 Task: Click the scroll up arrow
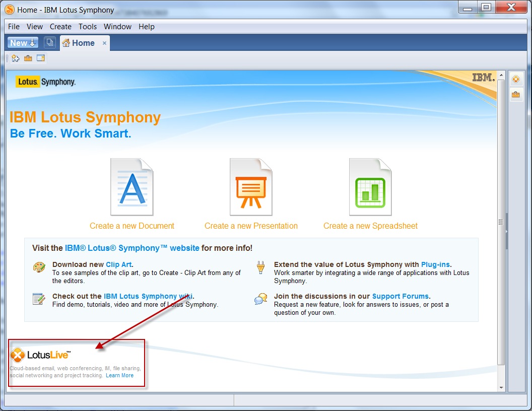501,75
